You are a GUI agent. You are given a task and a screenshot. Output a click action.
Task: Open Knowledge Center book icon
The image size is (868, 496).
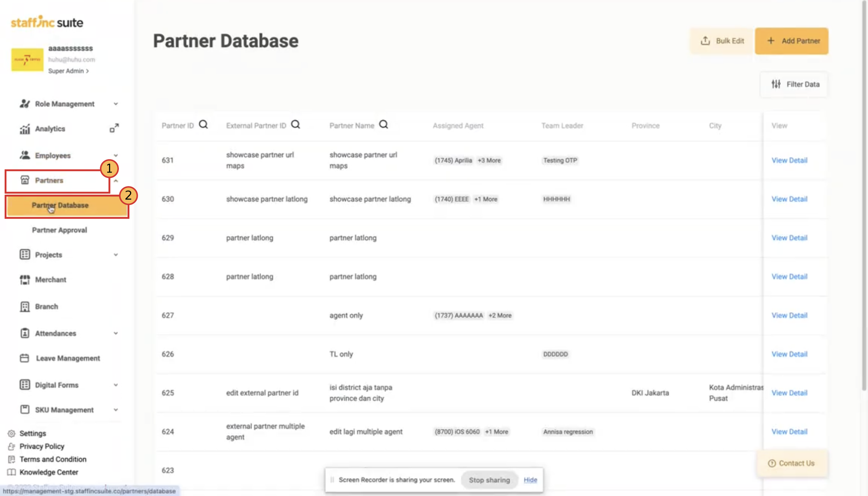[12, 472]
